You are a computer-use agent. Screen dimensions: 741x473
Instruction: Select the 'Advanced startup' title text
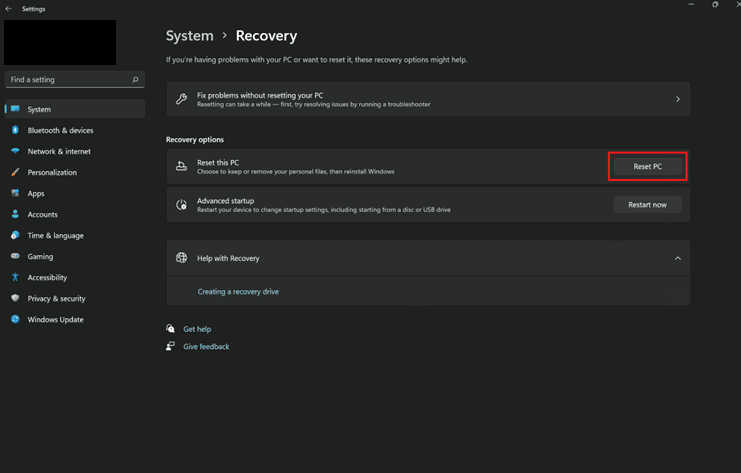click(225, 201)
